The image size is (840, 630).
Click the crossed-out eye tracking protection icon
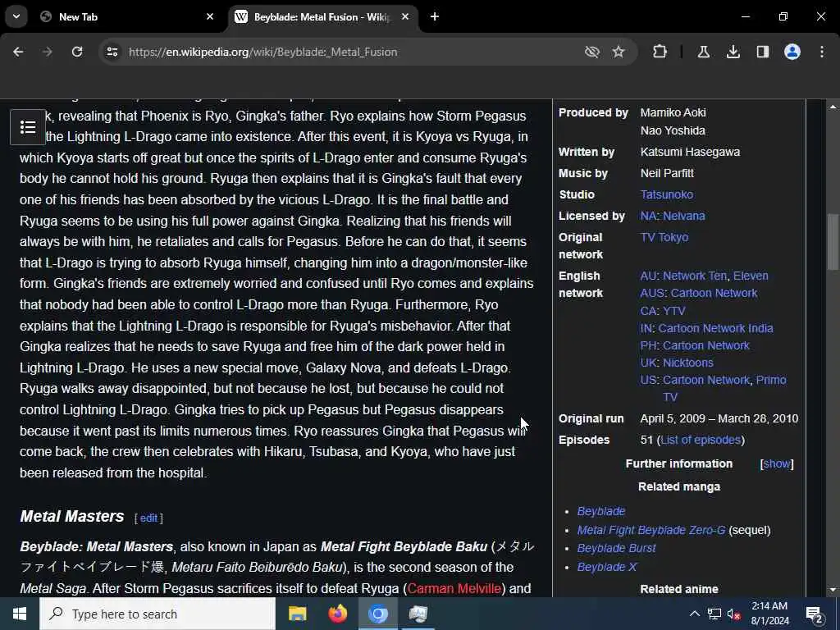pos(592,52)
